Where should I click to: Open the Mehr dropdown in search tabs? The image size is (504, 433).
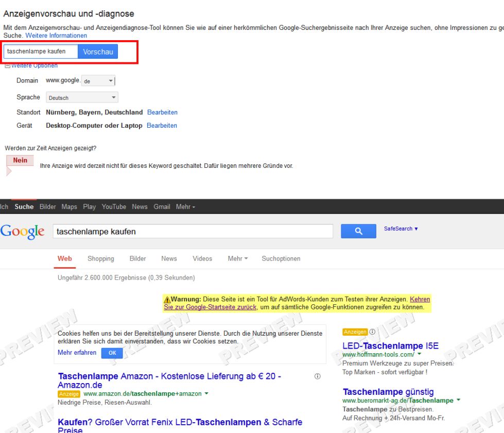(237, 258)
